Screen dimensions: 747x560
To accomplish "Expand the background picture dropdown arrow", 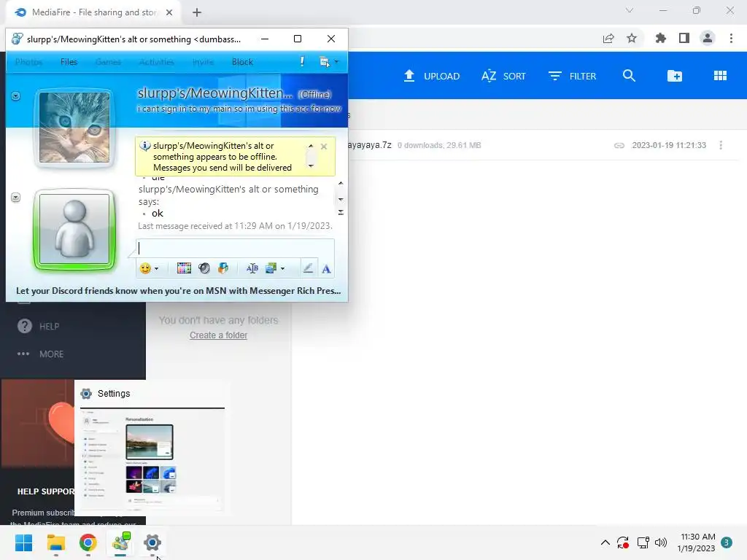I will (x=282, y=269).
